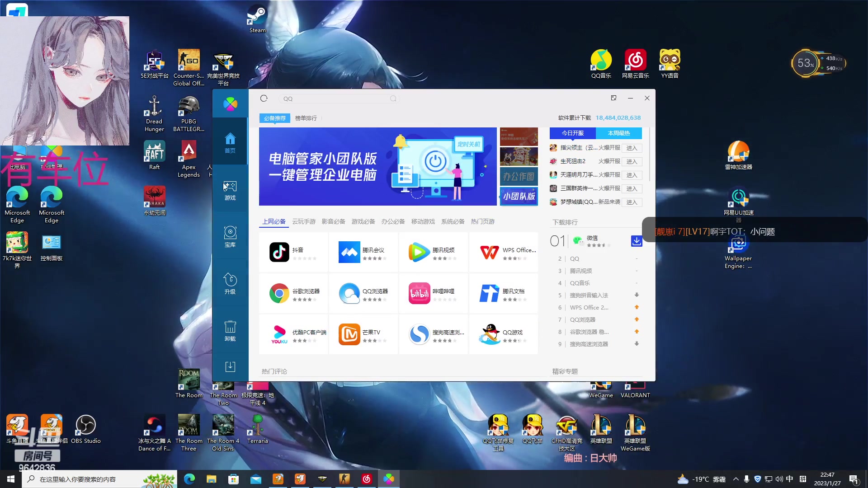Click the blue download button for 微信

[x=637, y=241]
